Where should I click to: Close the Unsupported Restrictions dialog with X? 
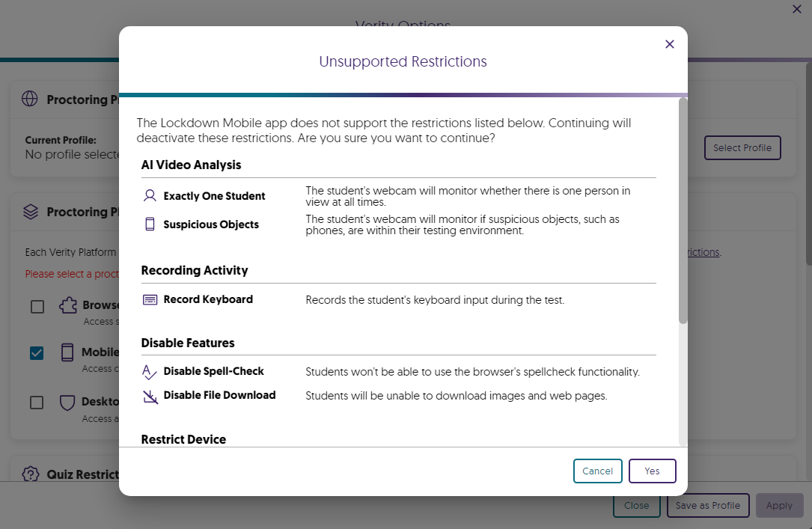click(x=670, y=44)
